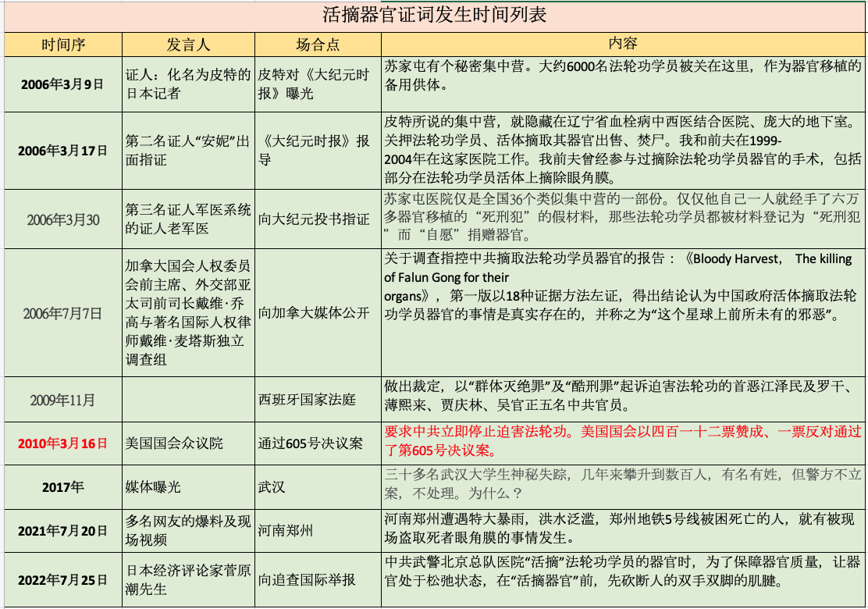Click the title cell 活摘器官证词发生时间列表
Viewport: 868px width, 609px height.
[435, 16]
